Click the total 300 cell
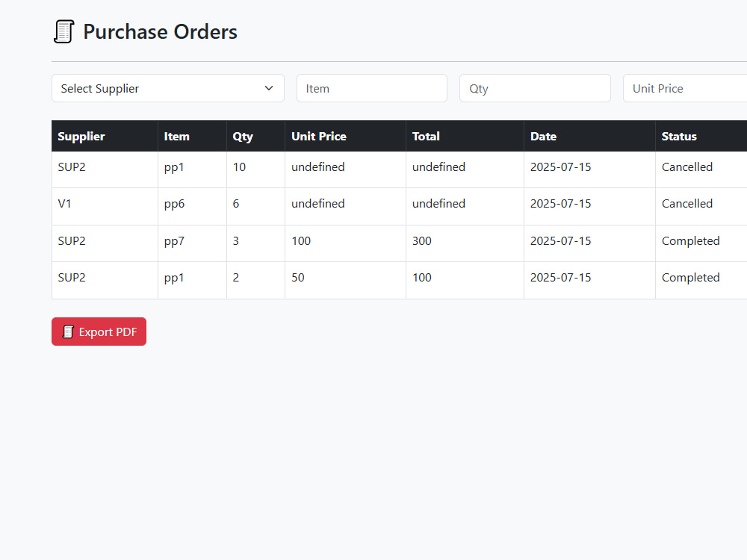The height and width of the screenshot is (560, 747). point(465,243)
